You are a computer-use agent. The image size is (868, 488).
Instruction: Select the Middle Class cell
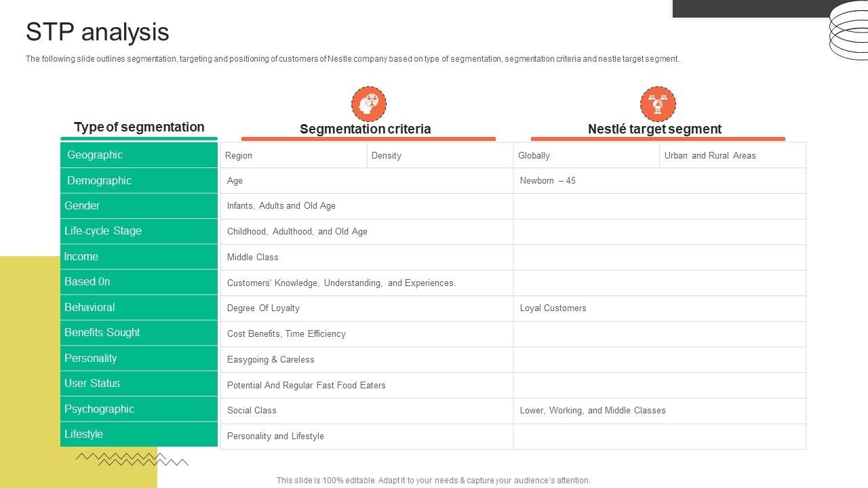(x=367, y=258)
